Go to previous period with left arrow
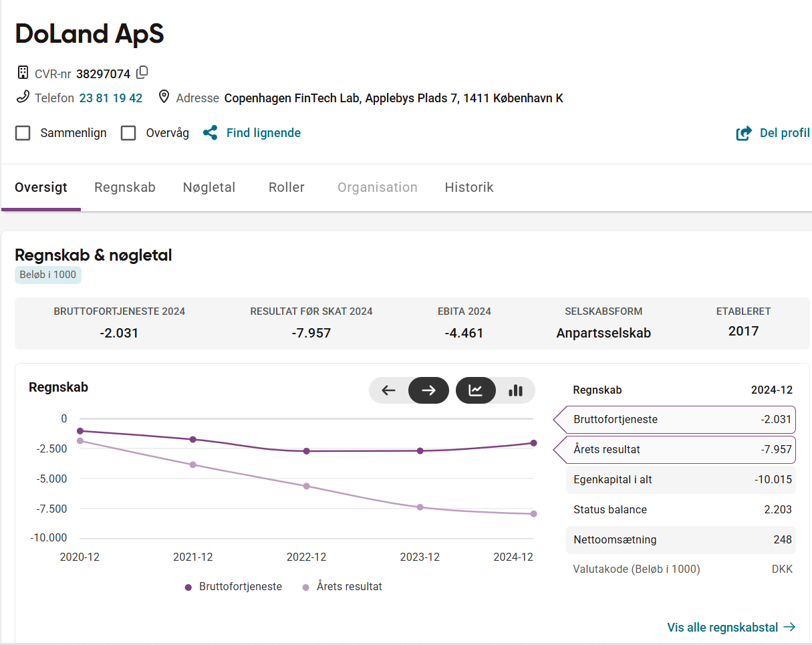The height and width of the screenshot is (645, 812). [389, 390]
